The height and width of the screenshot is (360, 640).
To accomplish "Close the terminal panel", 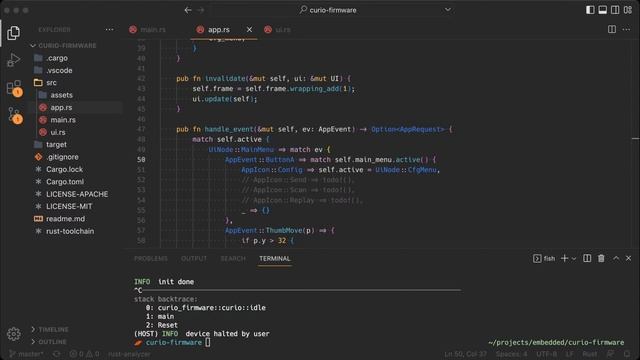I will click(x=629, y=258).
